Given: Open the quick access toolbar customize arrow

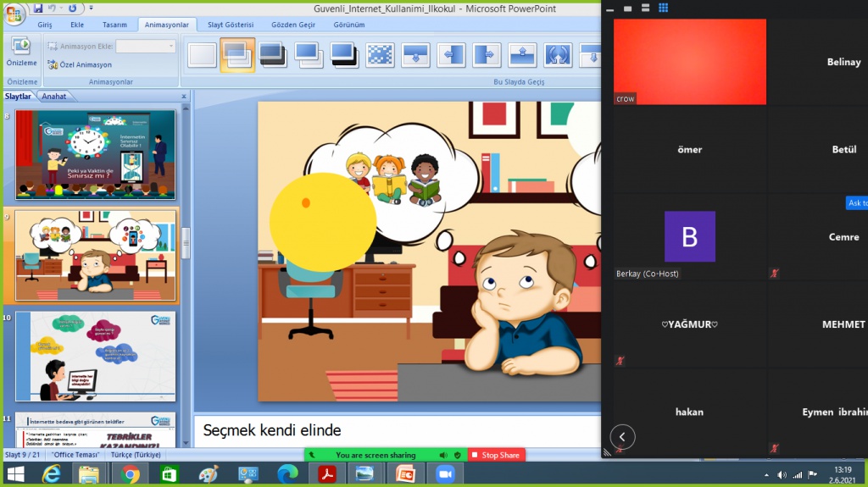Looking at the screenshot, I should [x=92, y=8].
